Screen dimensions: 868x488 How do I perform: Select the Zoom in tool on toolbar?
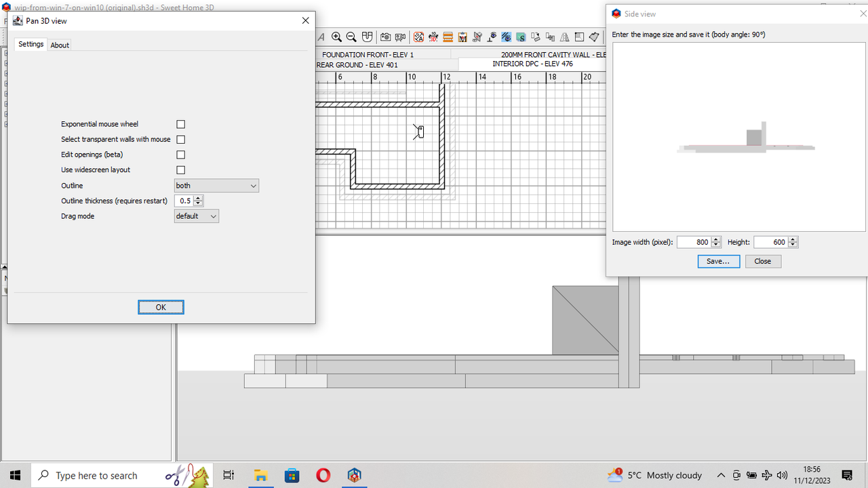[337, 37]
